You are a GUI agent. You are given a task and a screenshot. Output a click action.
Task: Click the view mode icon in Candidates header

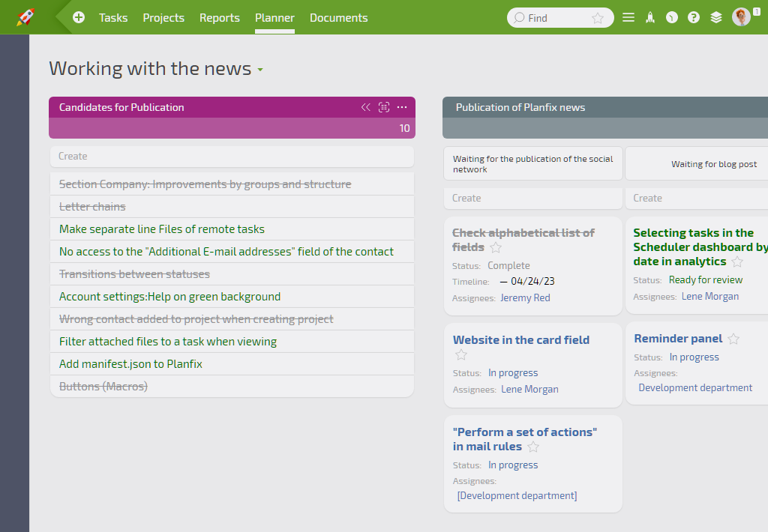384,107
